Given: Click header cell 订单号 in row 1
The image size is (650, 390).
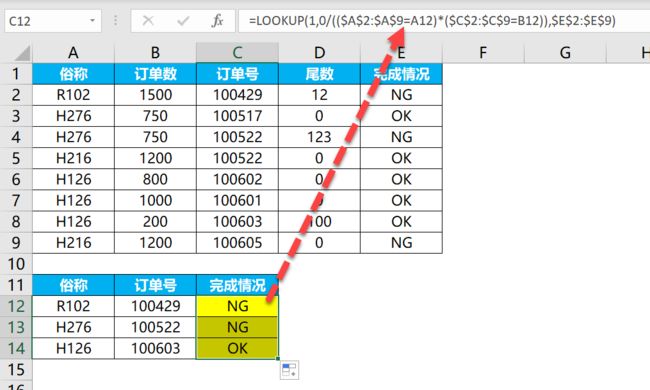Looking at the screenshot, I should 237,74.
